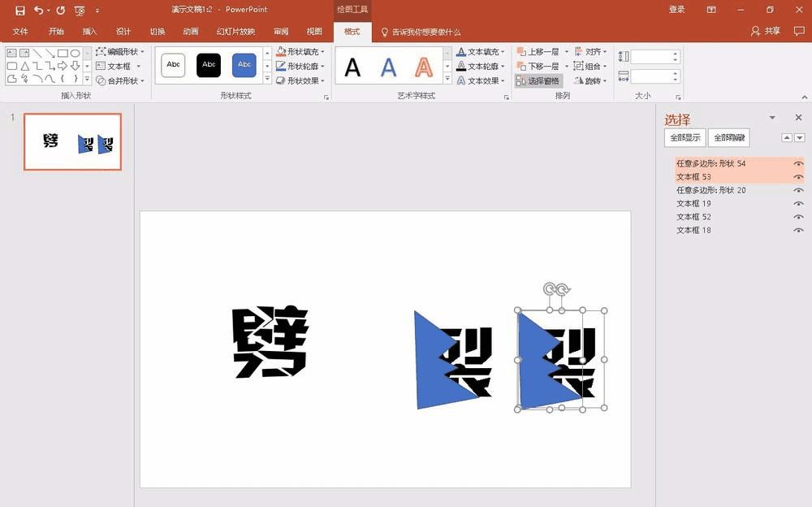The height and width of the screenshot is (507, 812).
Task: Toggle visibility of 文本框 19
Action: pos(798,204)
